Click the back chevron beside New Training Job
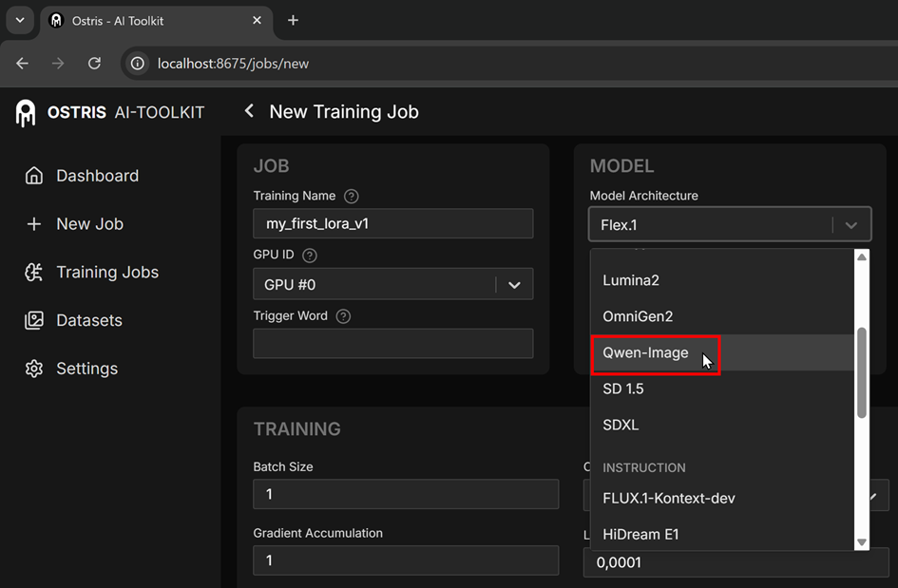This screenshot has width=898, height=588. [249, 111]
